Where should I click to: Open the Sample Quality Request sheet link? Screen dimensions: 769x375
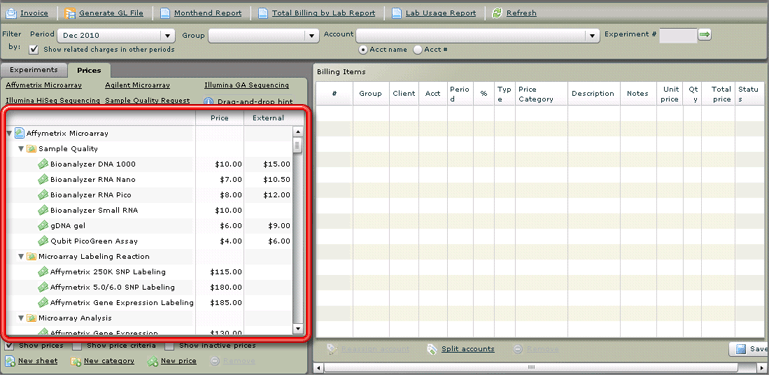point(147,100)
